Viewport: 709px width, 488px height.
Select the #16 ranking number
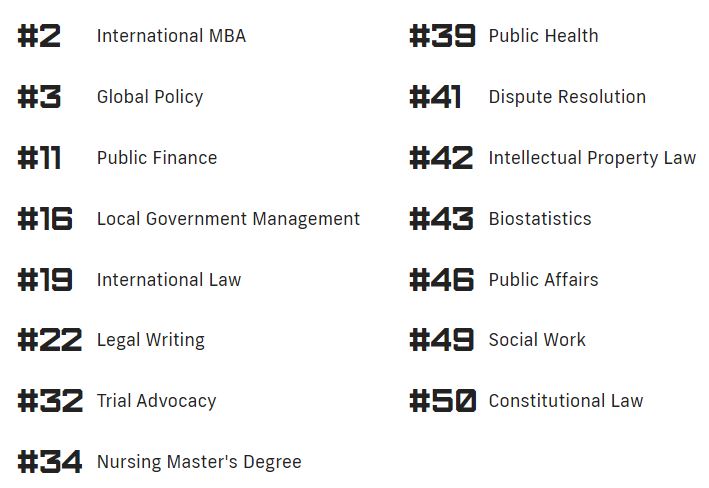pos(45,220)
